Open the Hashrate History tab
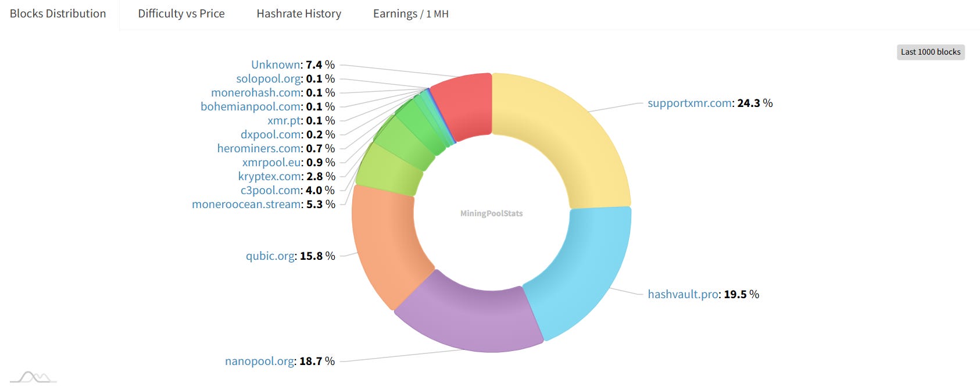This screenshot has height=390, width=980. tap(299, 14)
